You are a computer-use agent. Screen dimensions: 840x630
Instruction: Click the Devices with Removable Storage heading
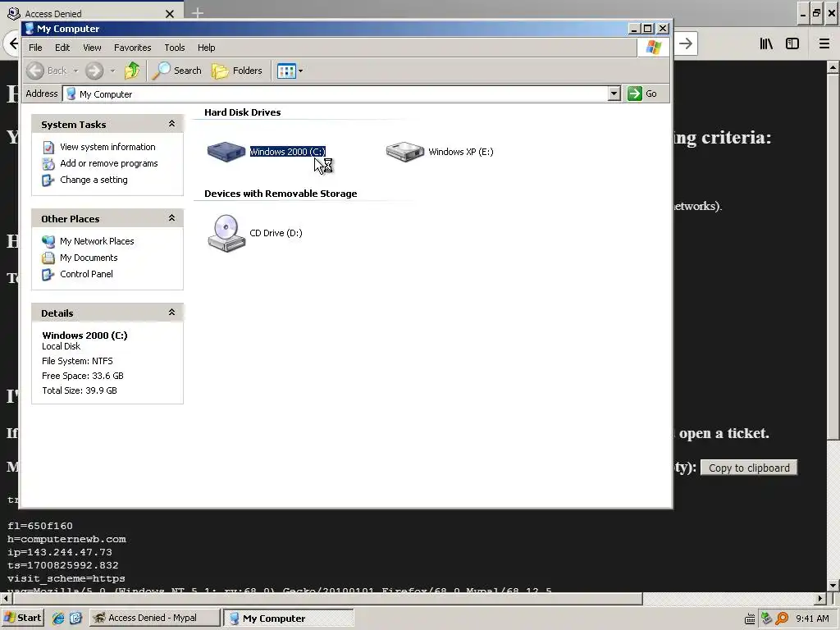click(x=281, y=194)
